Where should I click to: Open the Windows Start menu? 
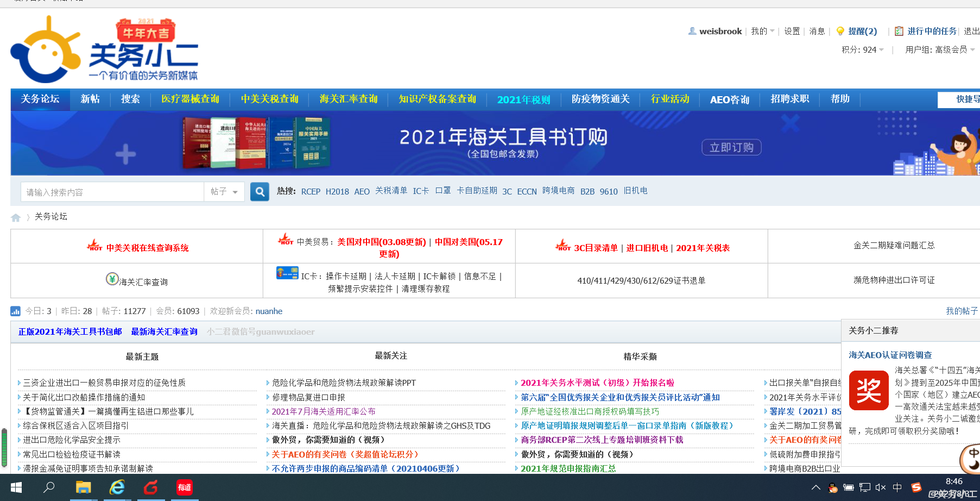click(16, 487)
